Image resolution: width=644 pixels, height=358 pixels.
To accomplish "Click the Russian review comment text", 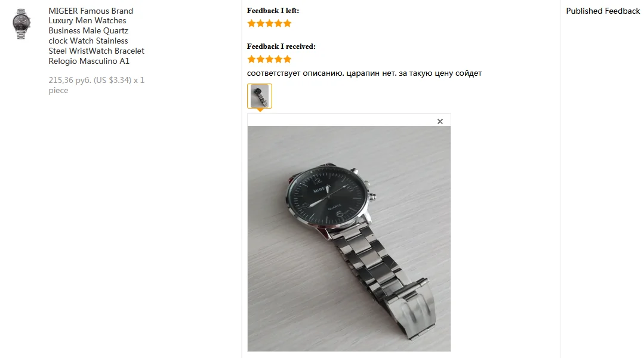I will (x=364, y=73).
